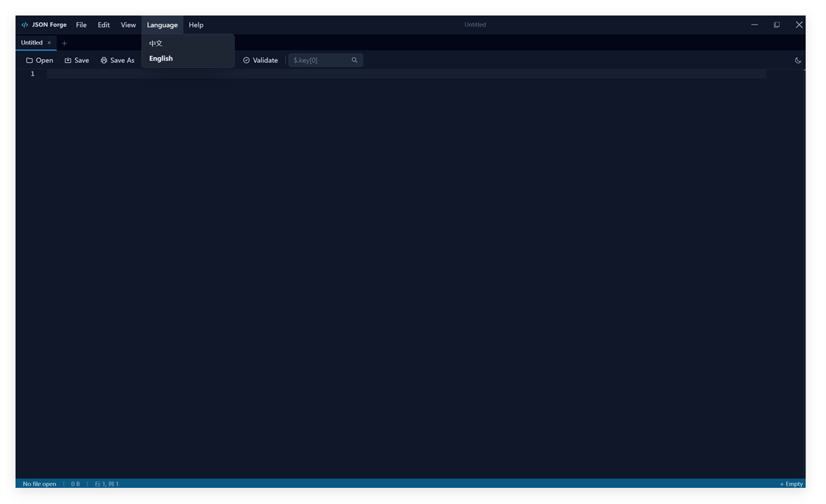Click the '0 B' file size status

76,484
